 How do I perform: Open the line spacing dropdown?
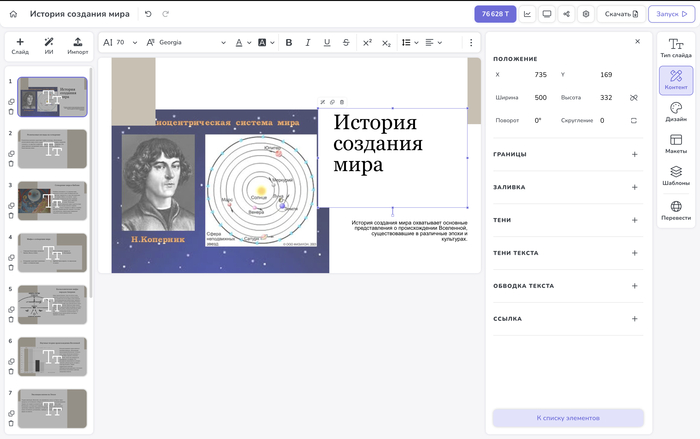410,42
